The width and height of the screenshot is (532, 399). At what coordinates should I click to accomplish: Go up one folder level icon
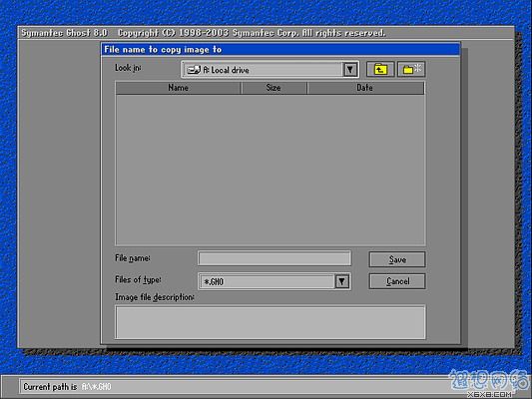pos(380,70)
